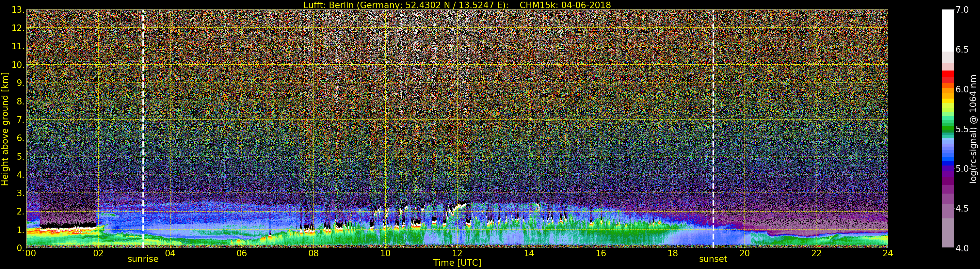Image resolution: width=980 pixels, height=269 pixels.
Task: Click the height axis tick label '6.'
Action: tap(20, 138)
